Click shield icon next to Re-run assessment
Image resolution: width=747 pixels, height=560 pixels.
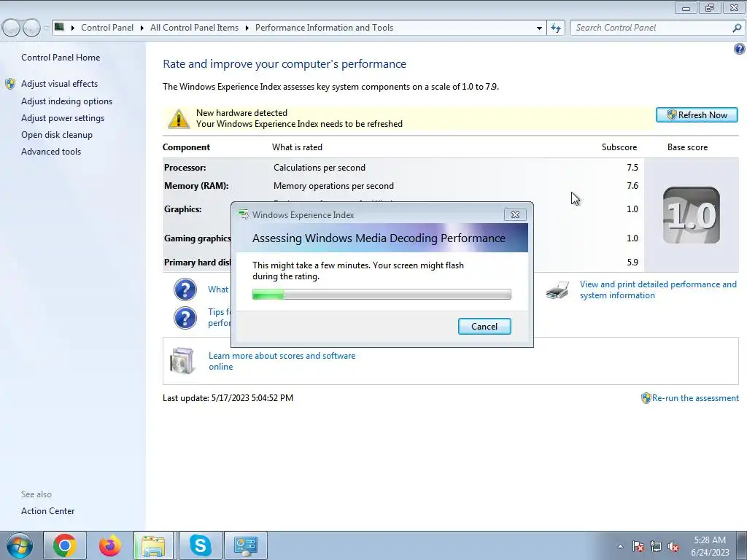(646, 398)
